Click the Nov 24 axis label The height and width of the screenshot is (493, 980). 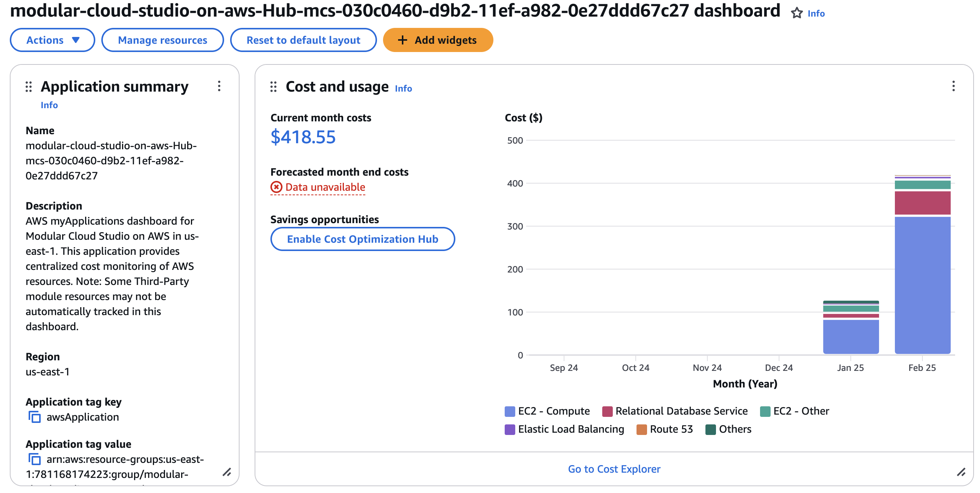pos(707,368)
